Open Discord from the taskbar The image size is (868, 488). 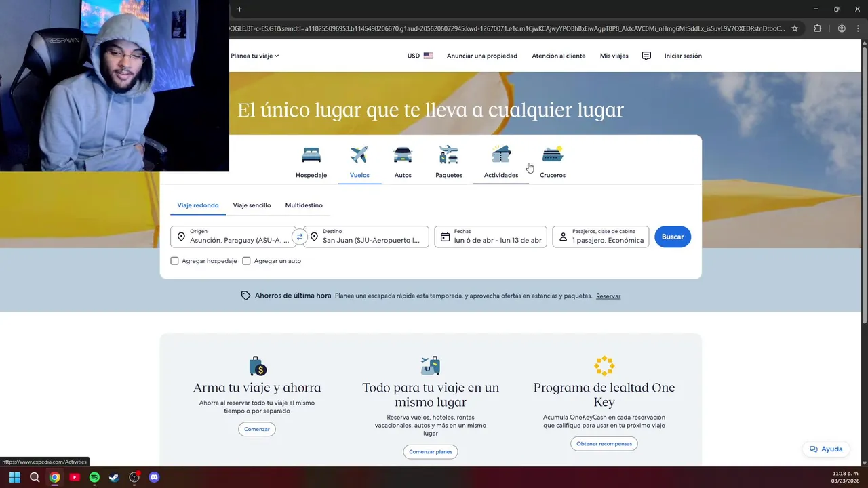pos(154,477)
